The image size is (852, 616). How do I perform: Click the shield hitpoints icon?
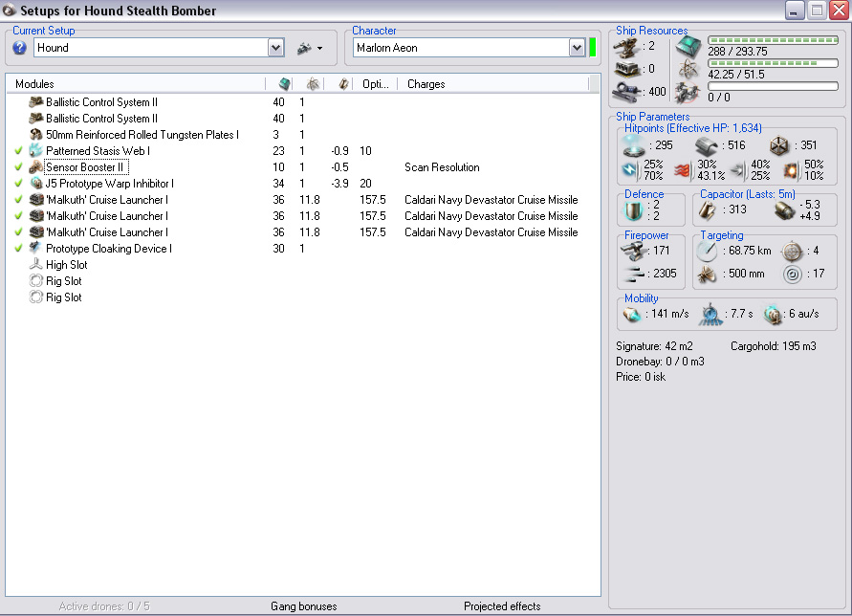tap(634, 145)
